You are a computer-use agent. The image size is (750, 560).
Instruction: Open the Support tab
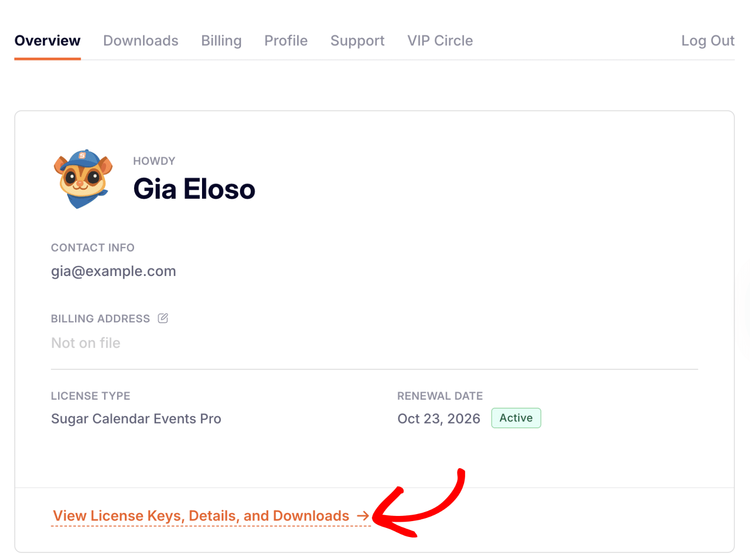357,41
